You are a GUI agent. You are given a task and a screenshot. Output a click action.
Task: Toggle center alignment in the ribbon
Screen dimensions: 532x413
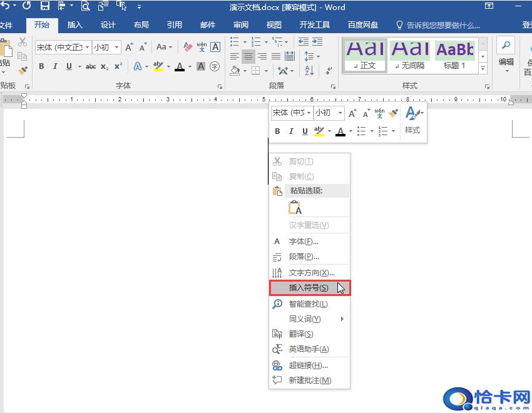tap(248, 56)
